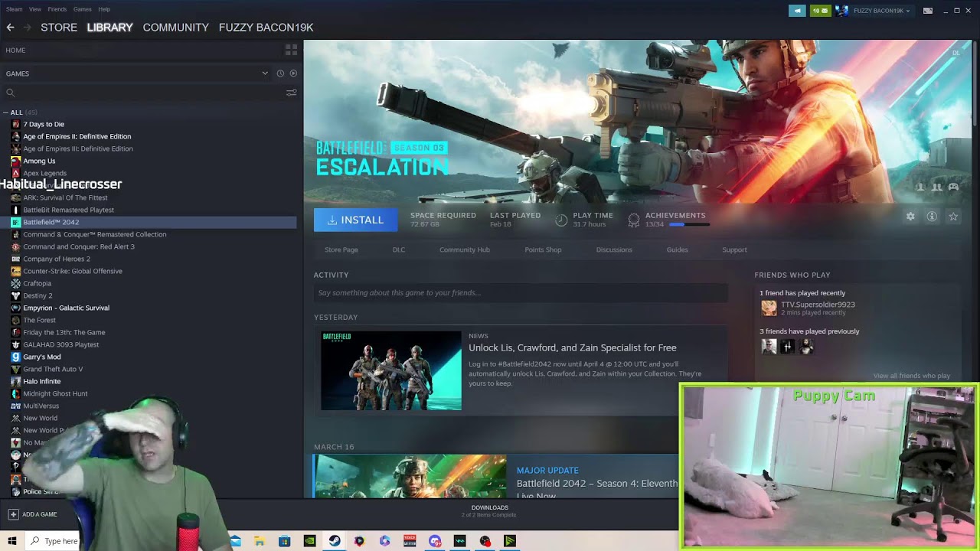Open the Steam taskbar icon
The height and width of the screenshot is (551, 980).
[x=335, y=541]
